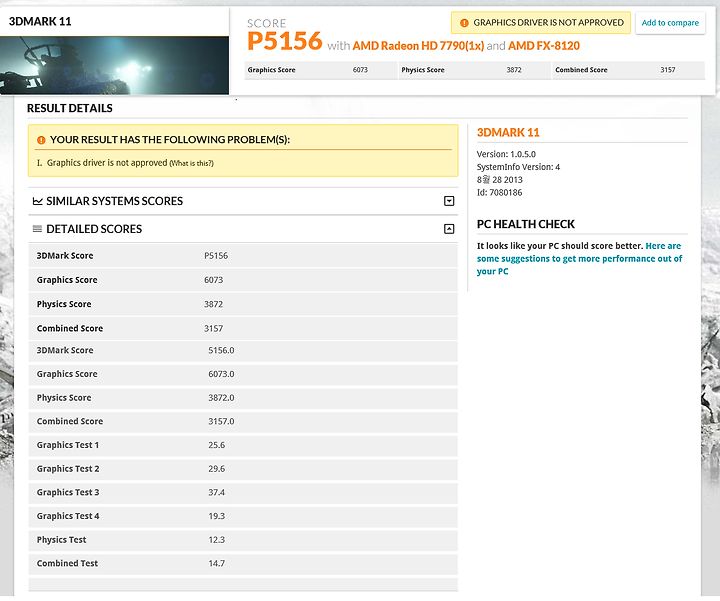Click the header Physics Score value 3872

click(x=514, y=70)
